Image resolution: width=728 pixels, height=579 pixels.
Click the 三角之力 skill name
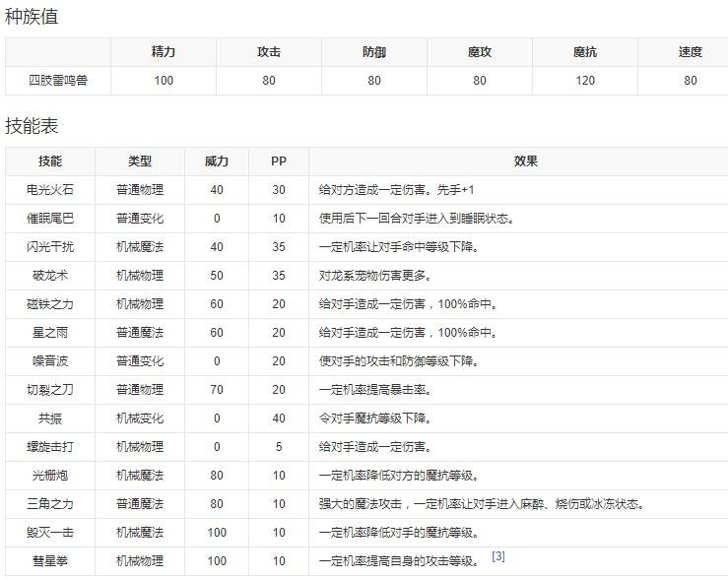[50, 504]
